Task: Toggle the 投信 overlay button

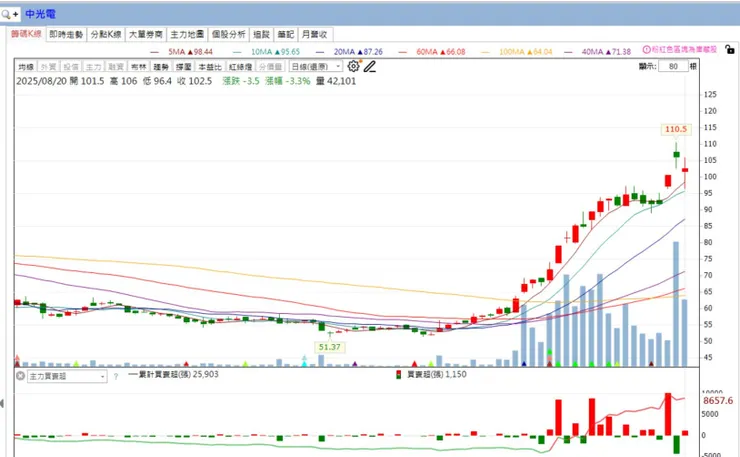Action: (71, 67)
